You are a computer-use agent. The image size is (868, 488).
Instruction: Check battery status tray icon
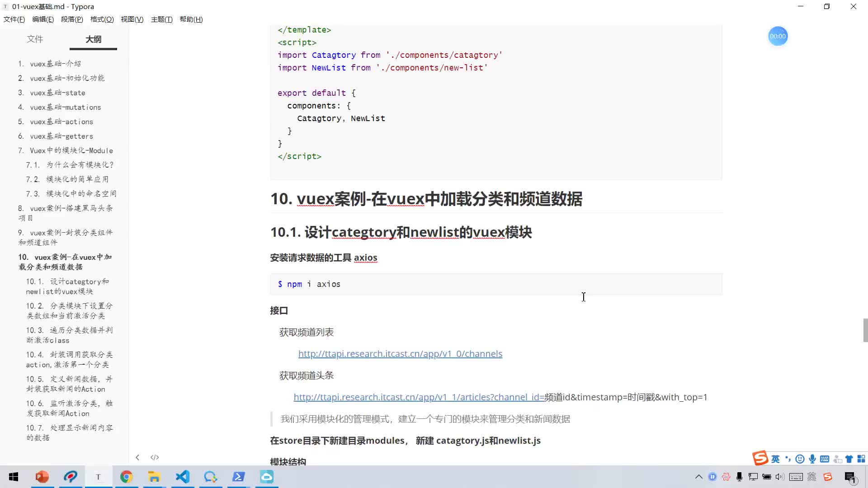click(x=767, y=477)
